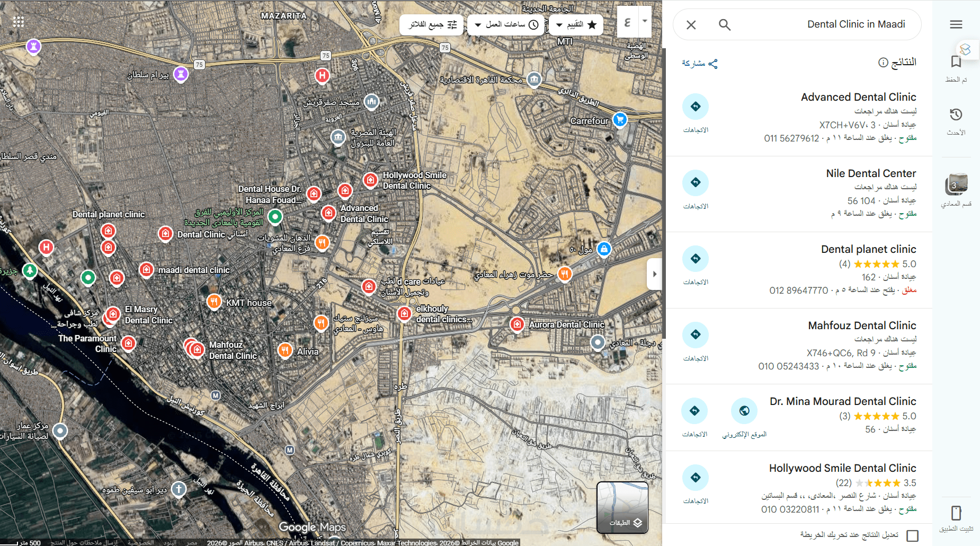The width and height of the screenshot is (980, 546).
Task: Open the Recents history icon
Action: [956, 115]
